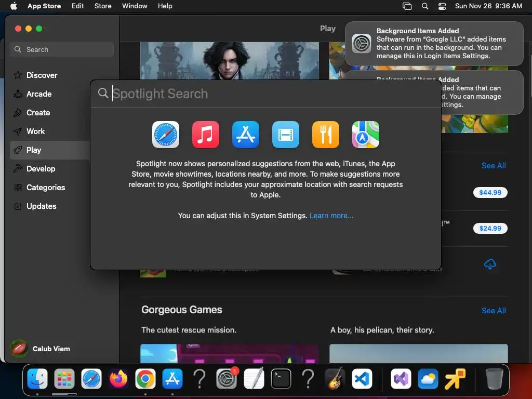Open the cutest rescue mission game card
The height and width of the screenshot is (399, 532).
(x=229, y=353)
